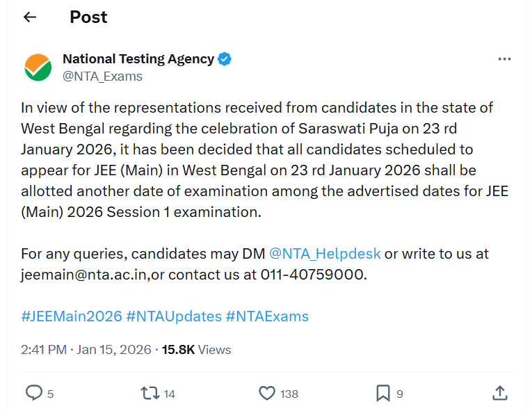
Task: Click the 2:41 PM Jan 15, 2026 timestamp
Action: [x=86, y=350]
